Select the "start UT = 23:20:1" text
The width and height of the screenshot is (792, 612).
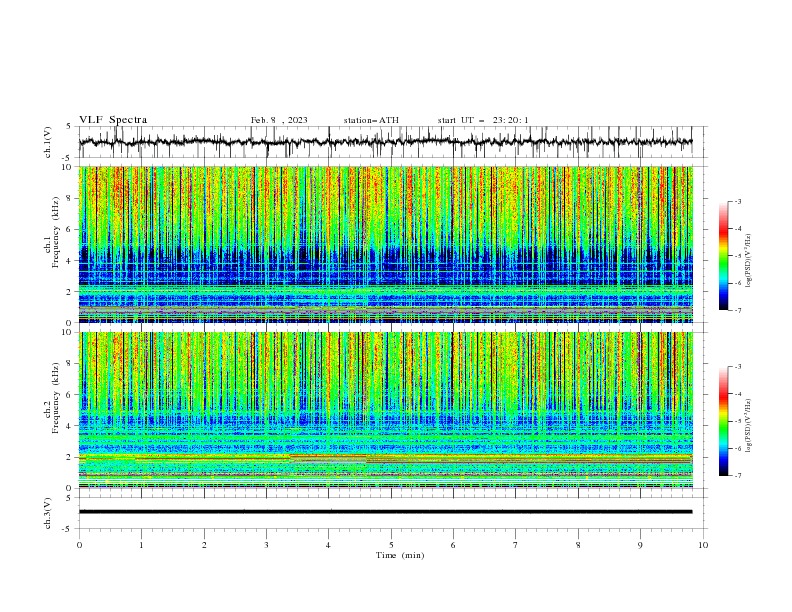[483, 120]
